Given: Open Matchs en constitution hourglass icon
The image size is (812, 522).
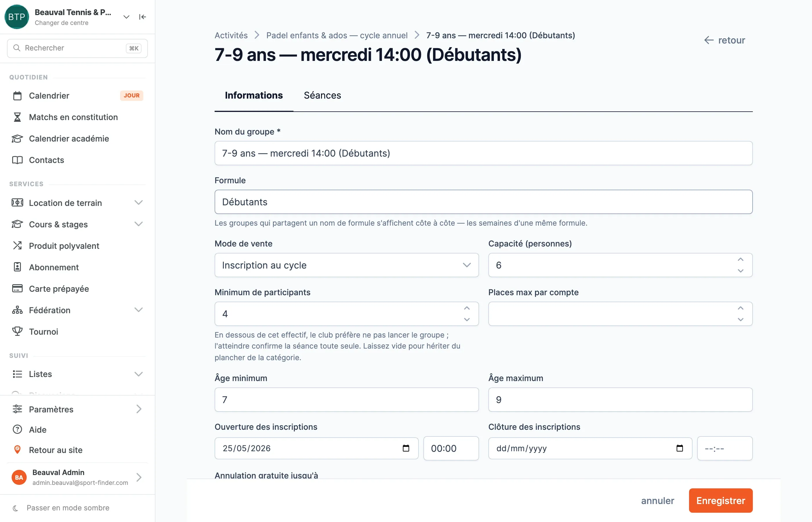Looking at the screenshot, I should pos(17,117).
